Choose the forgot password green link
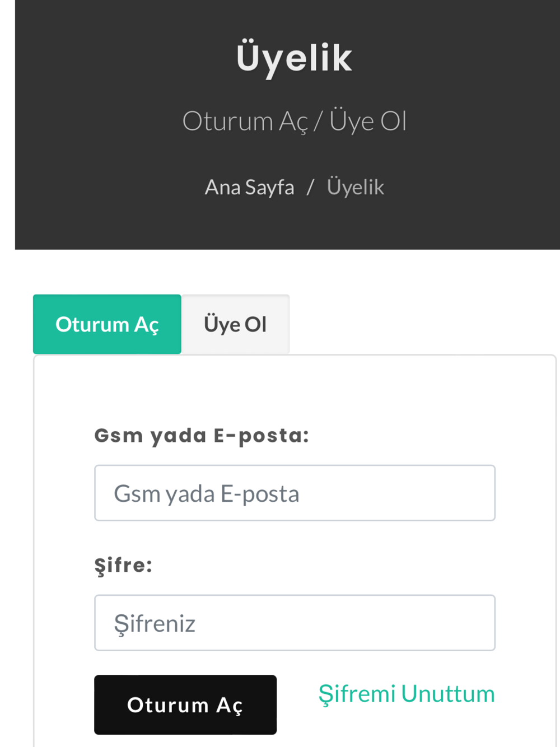 407,694
